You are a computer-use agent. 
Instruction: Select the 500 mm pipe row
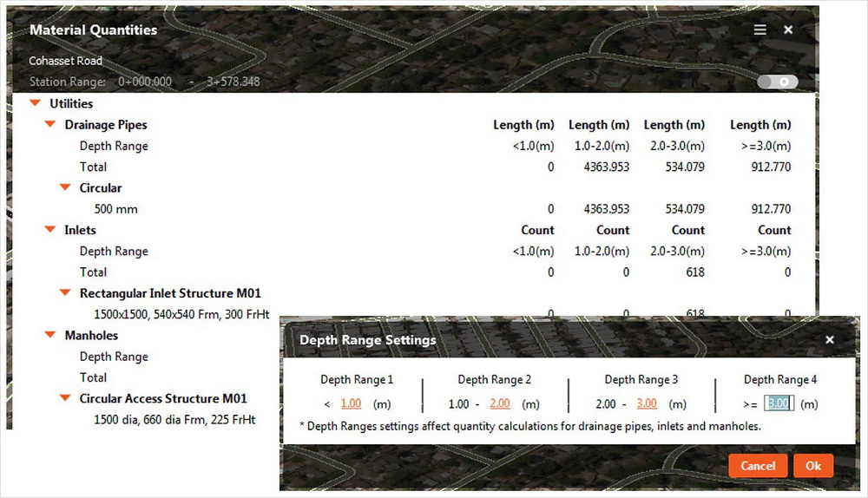click(115, 209)
